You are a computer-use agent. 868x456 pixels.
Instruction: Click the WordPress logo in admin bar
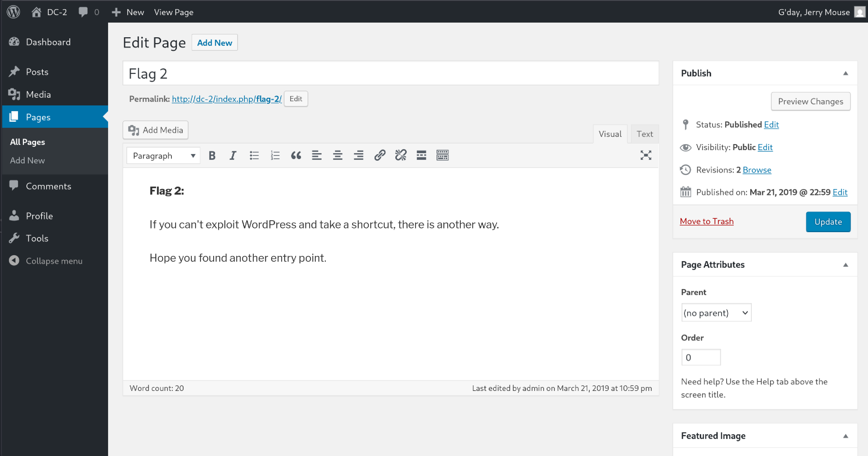[14, 12]
